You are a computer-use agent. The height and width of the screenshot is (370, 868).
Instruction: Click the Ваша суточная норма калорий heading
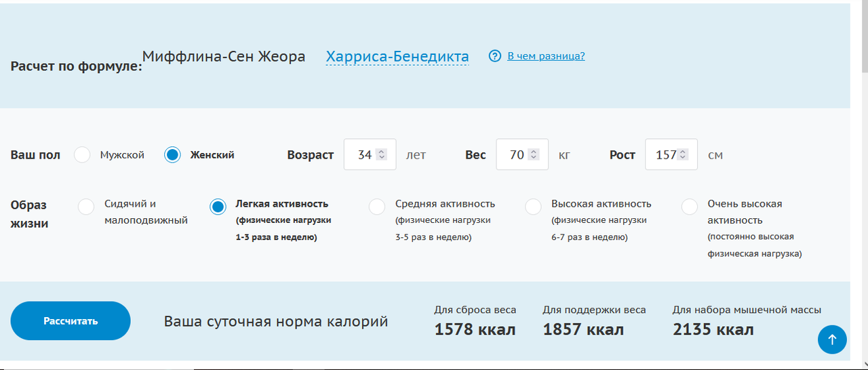pyautogui.click(x=276, y=321)
